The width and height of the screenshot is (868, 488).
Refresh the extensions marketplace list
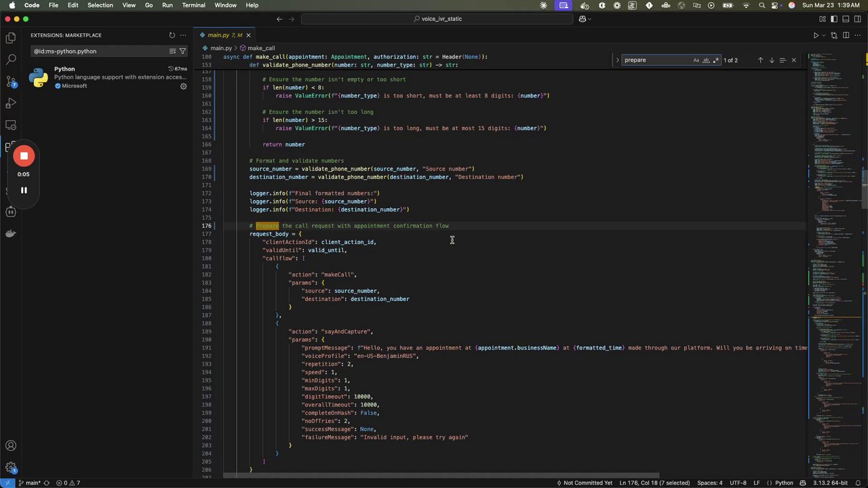pos(172,35)
